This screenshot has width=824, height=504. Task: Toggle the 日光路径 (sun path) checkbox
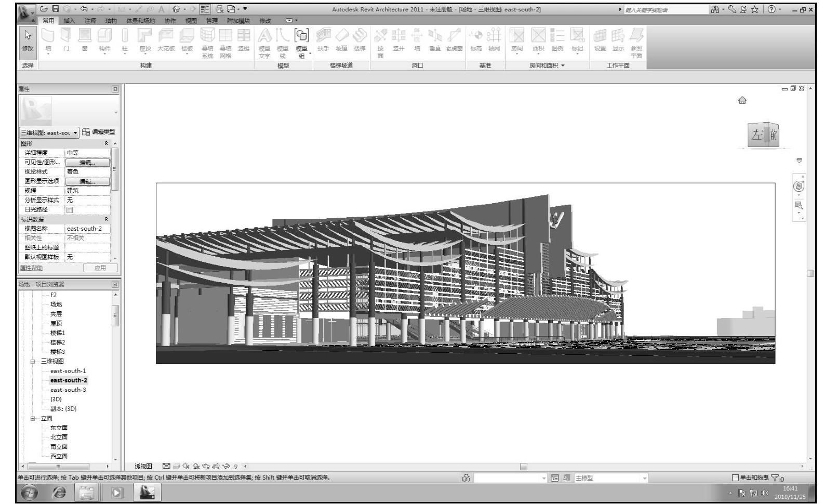pos(70,210)
